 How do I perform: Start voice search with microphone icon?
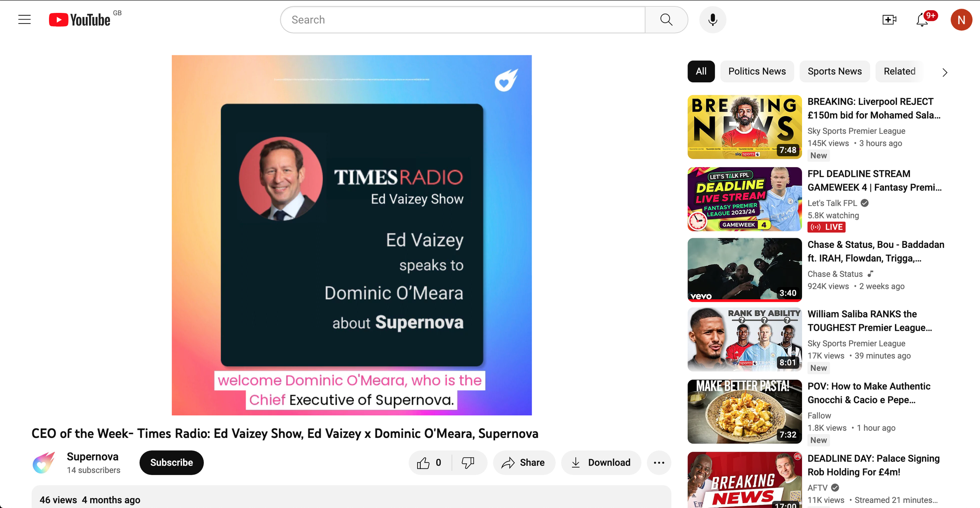pos(713,20)
